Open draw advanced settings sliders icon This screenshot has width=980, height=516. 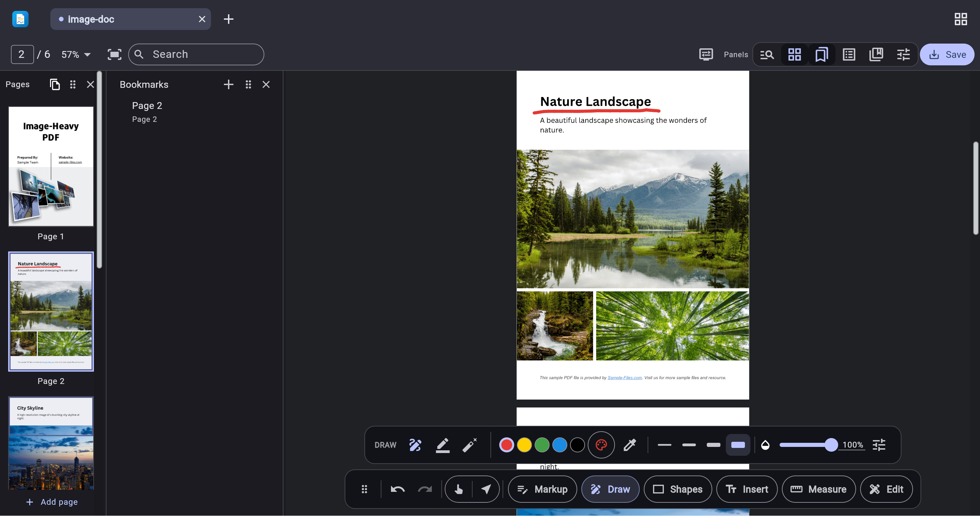(879, 445)
